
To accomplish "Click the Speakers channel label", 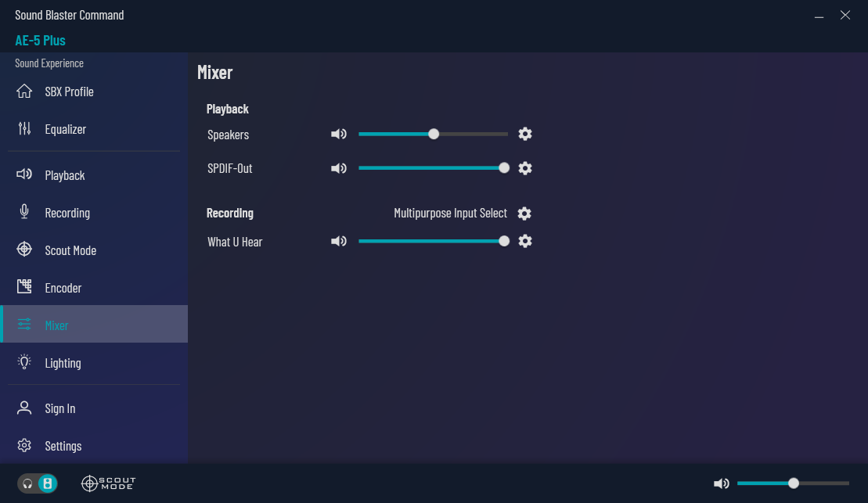I will pos(228,135).
